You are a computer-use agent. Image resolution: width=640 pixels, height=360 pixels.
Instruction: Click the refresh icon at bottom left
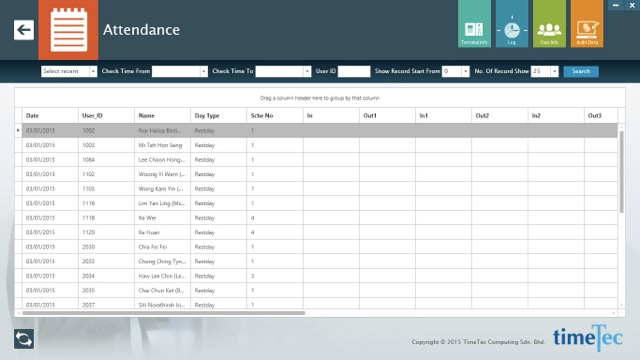(24, 339)
